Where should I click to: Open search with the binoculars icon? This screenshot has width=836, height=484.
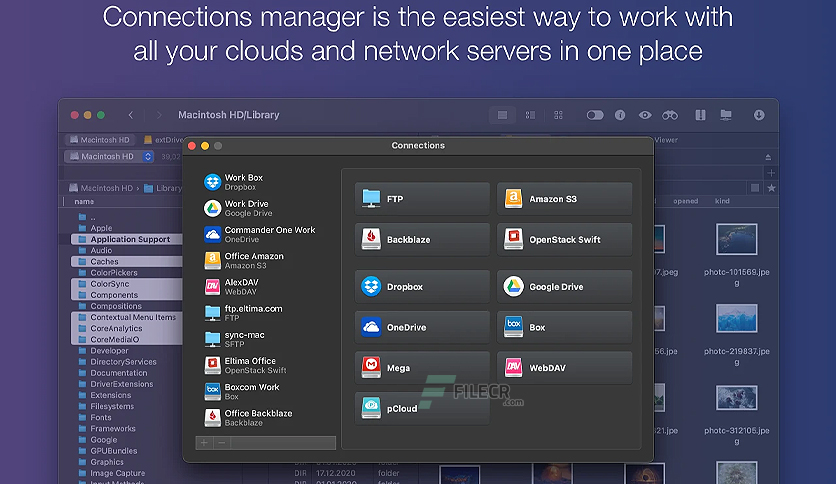click(x=670, y=115)
